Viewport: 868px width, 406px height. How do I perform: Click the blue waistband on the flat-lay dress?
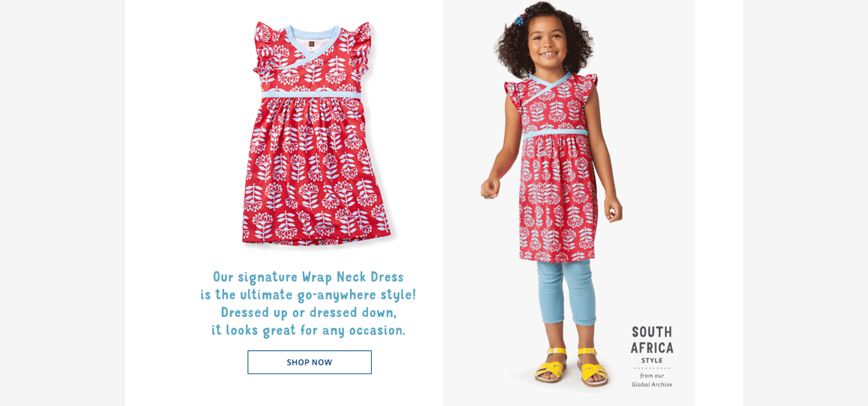[x=310, y=95]
